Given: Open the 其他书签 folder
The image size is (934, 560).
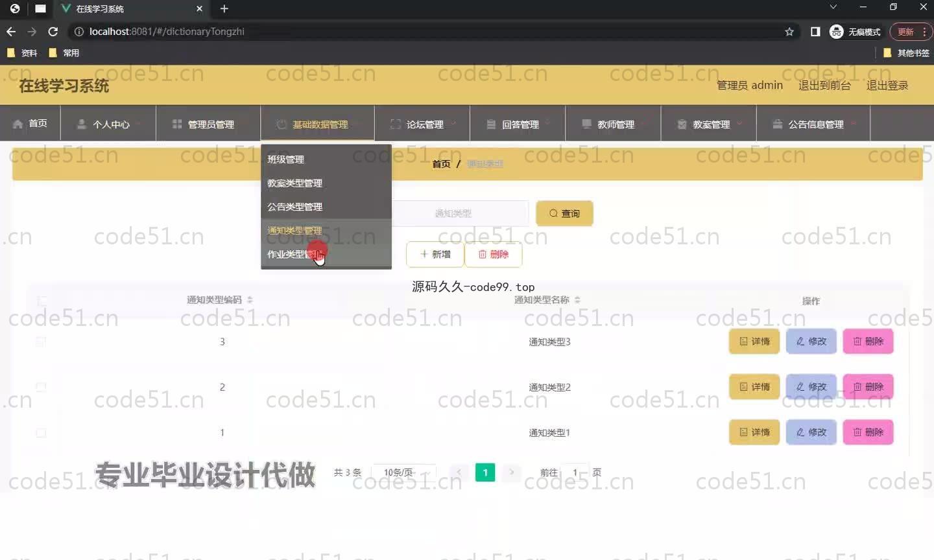Looking at the screenshot, I should 906,53.
